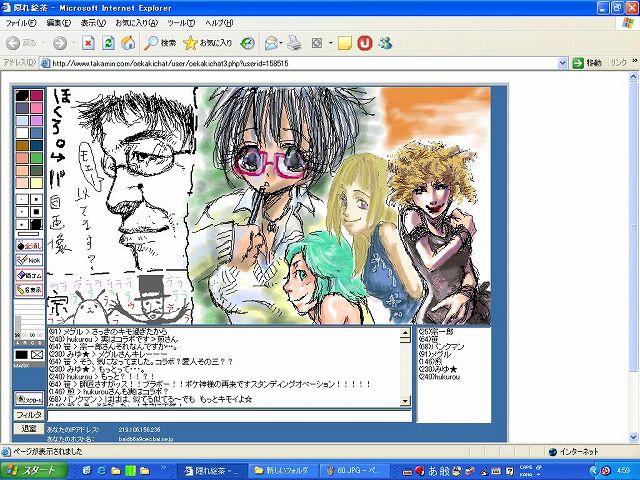Open the Search (検索) magnifier tool
Viewport: 640px width, 480px height.
(160, 43)
